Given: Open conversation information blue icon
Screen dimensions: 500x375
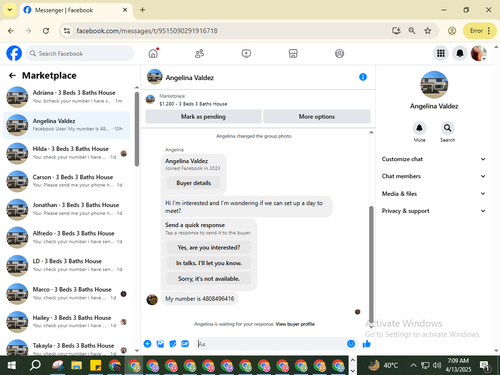Looking at the screenshot, I should [363, 77].
